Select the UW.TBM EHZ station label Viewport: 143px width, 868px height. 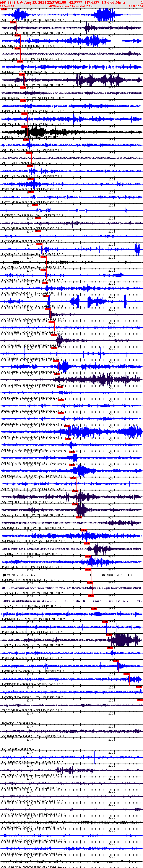tap(33, 359)
